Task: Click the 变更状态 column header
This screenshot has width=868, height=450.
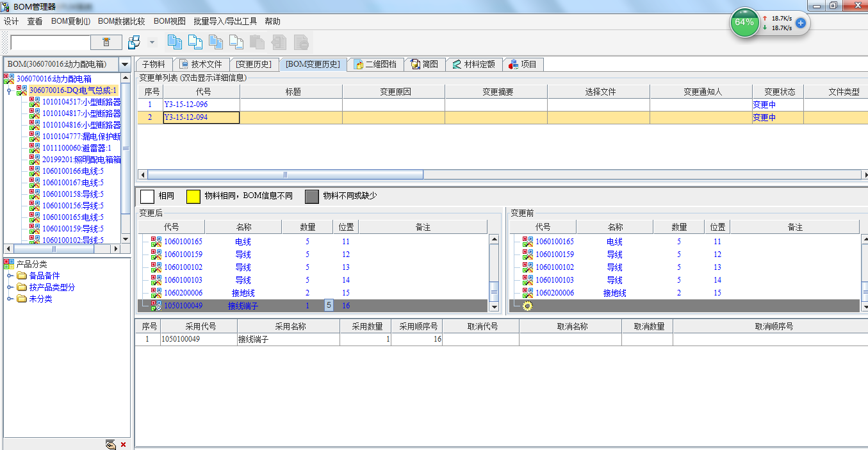Action: pyautogui.click(x=777, y=92)
